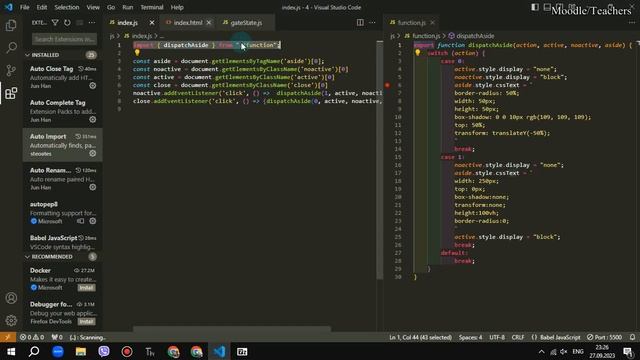Image resolution: width=640 pixels, height=360 pixels.
Task: Click Port : 5500 Live Server status
Action: [604, 337]
